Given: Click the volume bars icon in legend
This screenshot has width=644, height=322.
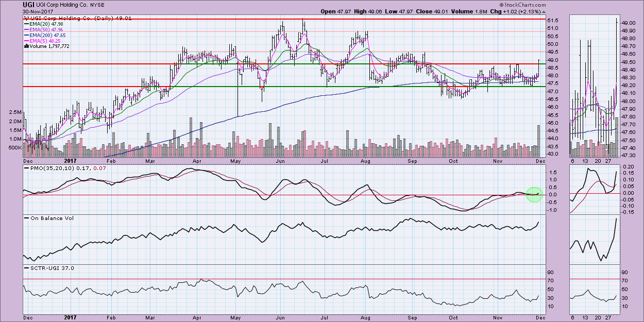Looking at the screenshot, I should [x=26, y=46].
